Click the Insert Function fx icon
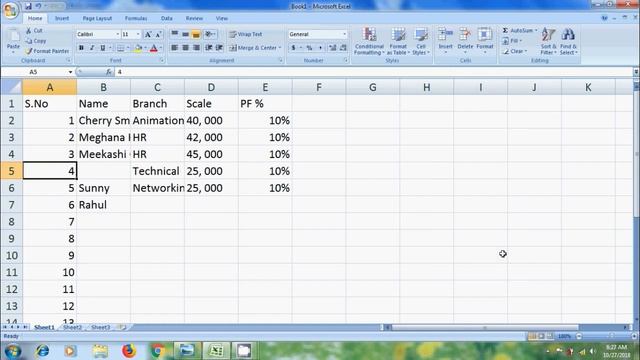This screenshot has height=360, width=640. click(x=109, y=72)
